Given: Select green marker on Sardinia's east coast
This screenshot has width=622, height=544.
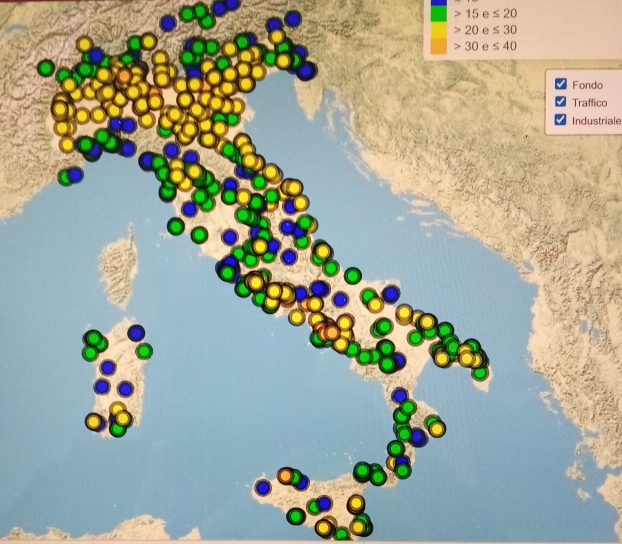Looking at the screenshot, I should [x=144, y=351].
